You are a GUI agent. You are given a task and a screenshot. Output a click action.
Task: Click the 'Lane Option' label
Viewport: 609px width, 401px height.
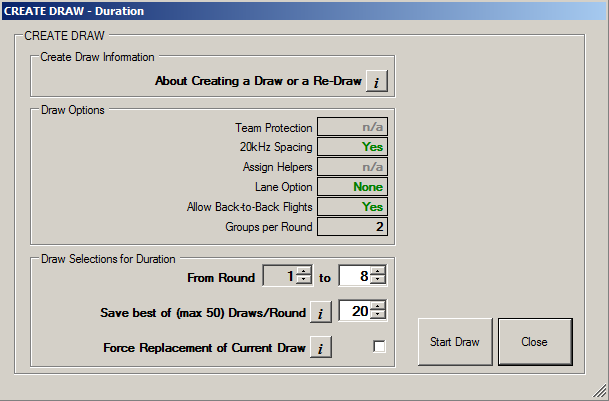coord(284,187)
